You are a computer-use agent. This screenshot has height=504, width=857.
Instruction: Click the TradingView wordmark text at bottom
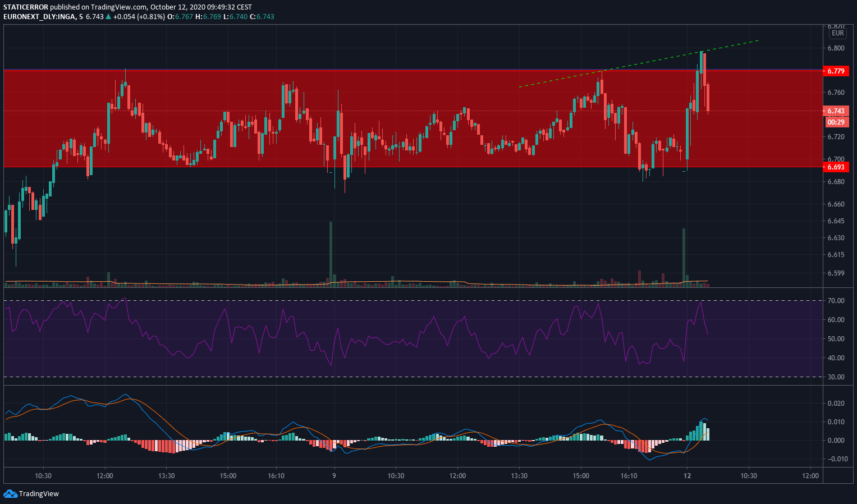(39, 494)
